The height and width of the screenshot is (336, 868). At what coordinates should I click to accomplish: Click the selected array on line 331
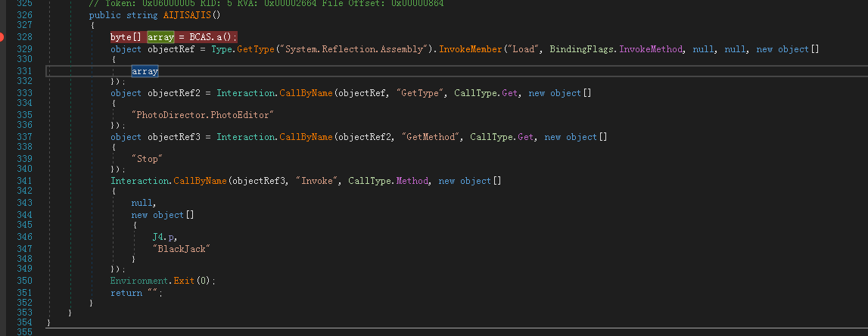pyautogui.click(x=145, y=71)
